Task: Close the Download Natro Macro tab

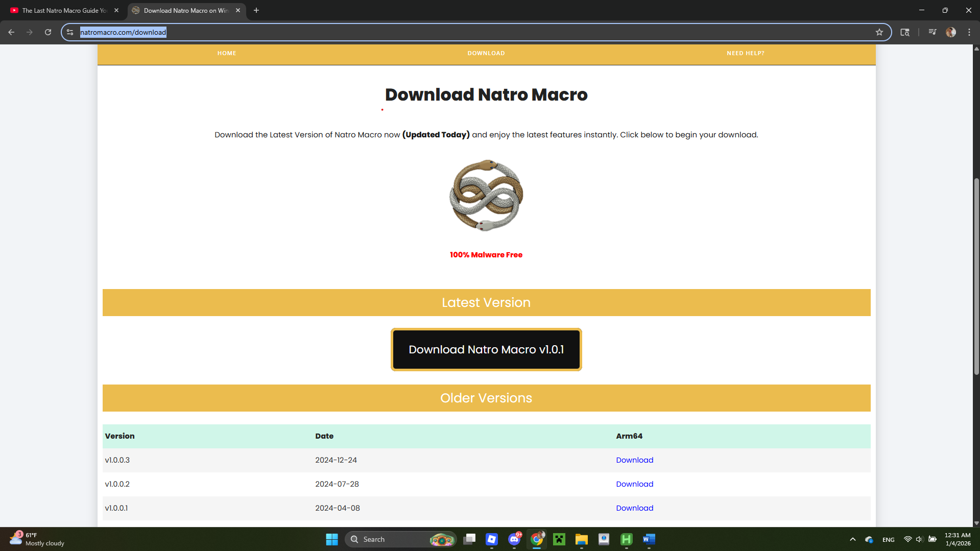Action: (x=238, y=10)
